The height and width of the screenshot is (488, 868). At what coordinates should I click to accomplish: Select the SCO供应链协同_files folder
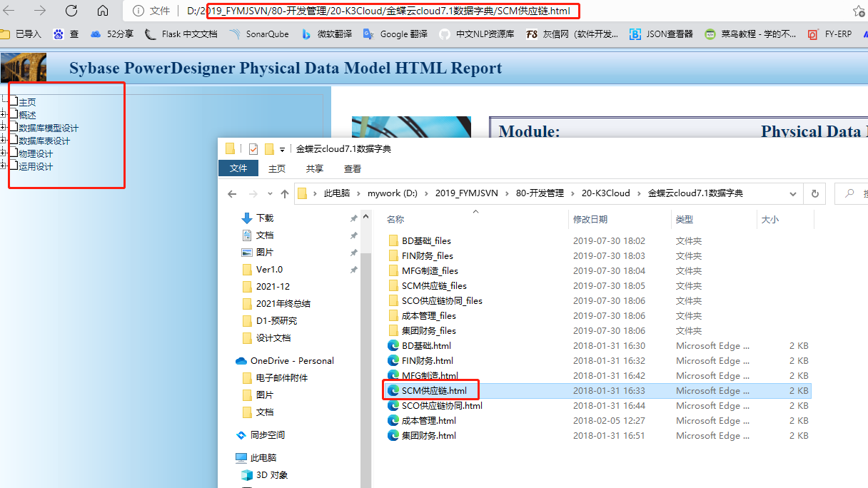pos(442,300)
